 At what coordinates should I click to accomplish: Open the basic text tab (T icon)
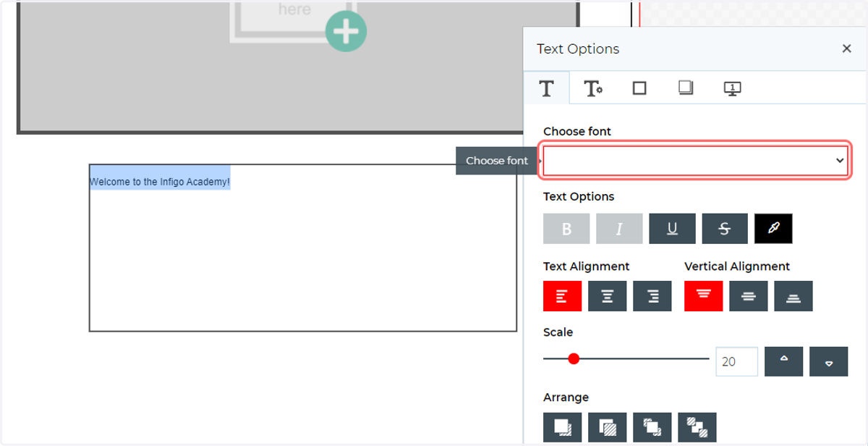pos(547,88)
